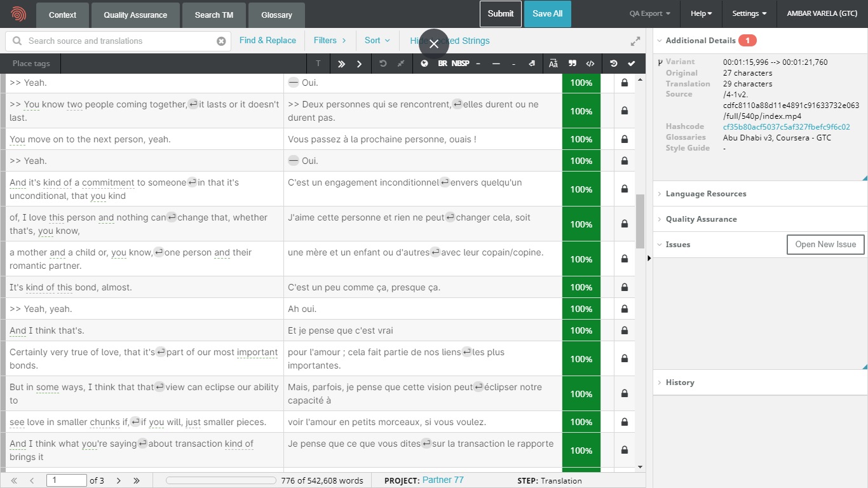Toggle the lock on the first 'Oui.' row

click(625, 83)
